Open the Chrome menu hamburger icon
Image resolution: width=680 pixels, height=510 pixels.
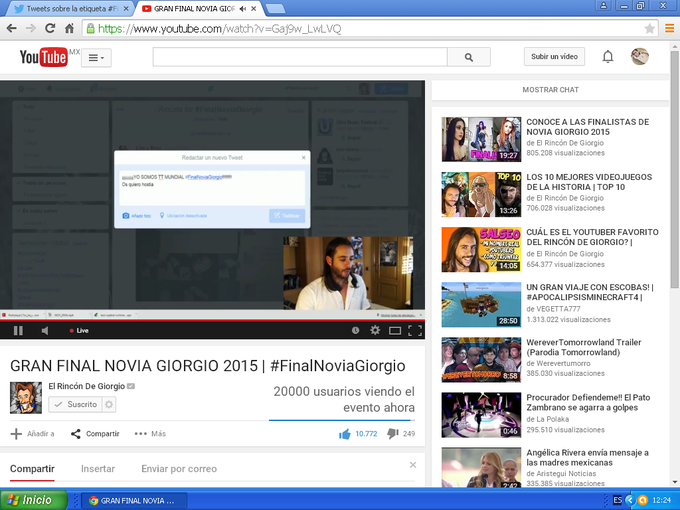tap(669, 29)
